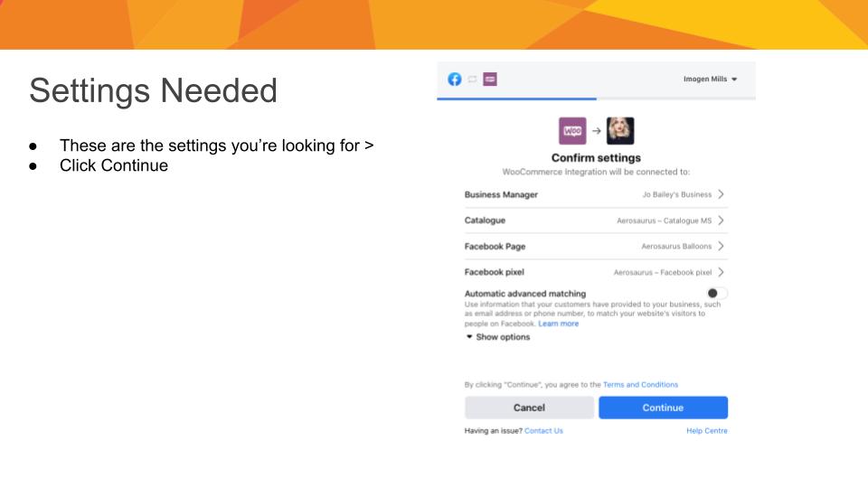The height and width of the screenshot is (488, 868).
Task: Click the Facebook logo icon
Action: (455, 80)
